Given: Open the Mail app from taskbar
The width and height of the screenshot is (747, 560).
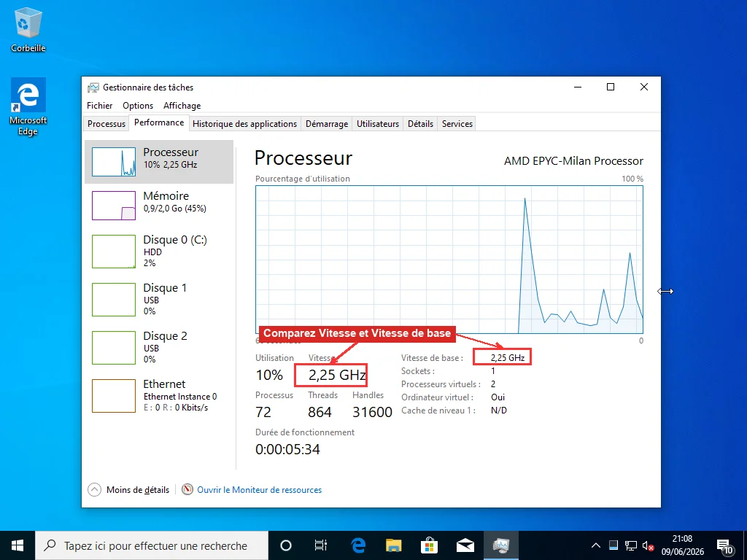Looking at the screenshot, I should [x=465, y=545].
